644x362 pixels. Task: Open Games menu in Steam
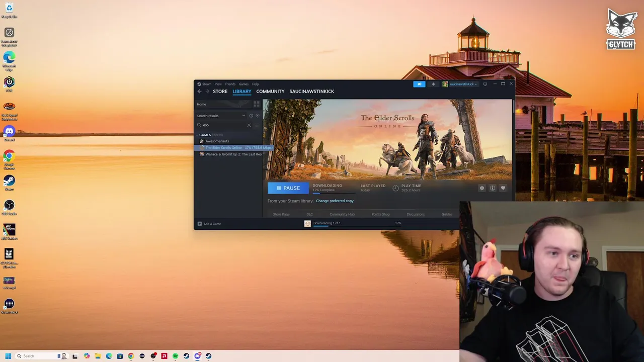click(244, 84)
